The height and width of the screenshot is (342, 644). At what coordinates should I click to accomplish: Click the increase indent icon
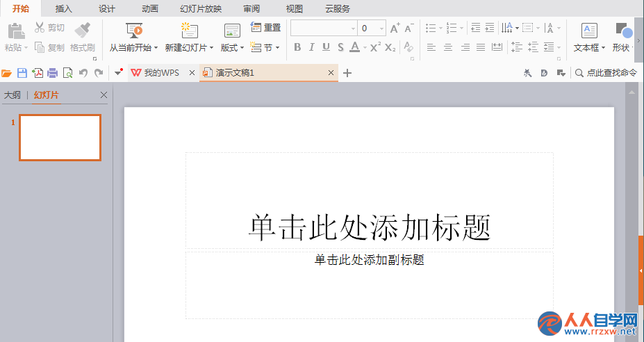pos(490,28)
